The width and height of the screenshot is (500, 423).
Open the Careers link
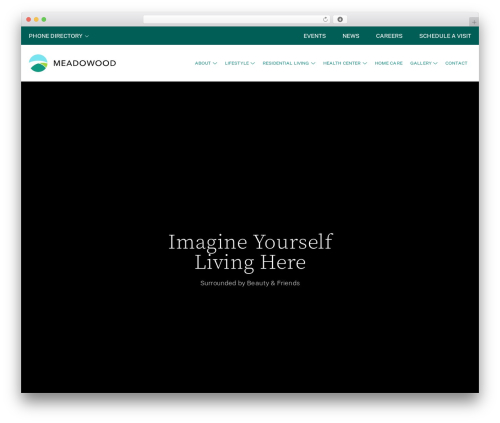tap(389, 36)
